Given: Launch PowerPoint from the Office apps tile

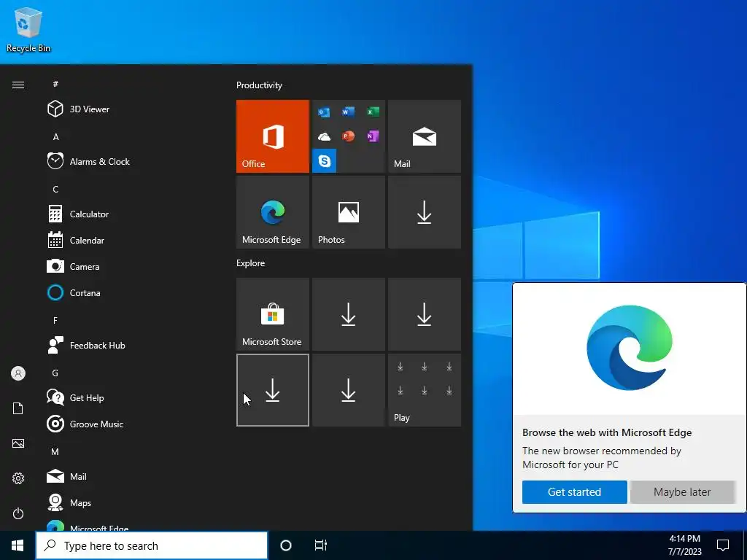Looking at the screenshot, I should (x=348, y=136).
